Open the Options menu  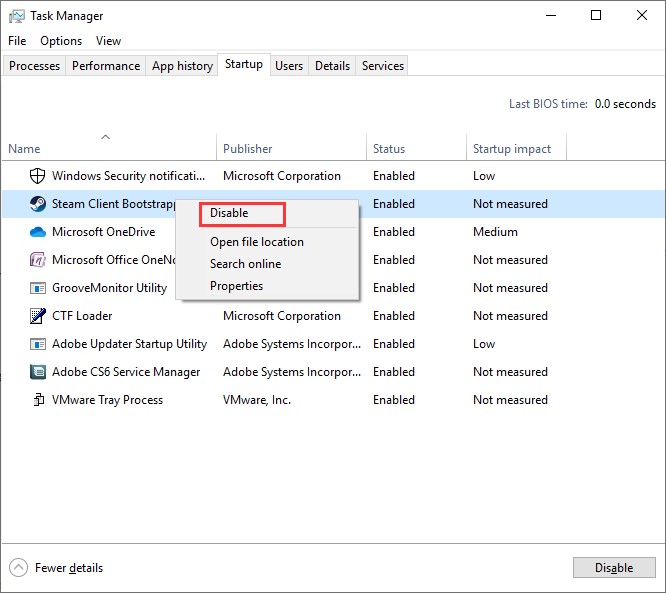point(61,41)
